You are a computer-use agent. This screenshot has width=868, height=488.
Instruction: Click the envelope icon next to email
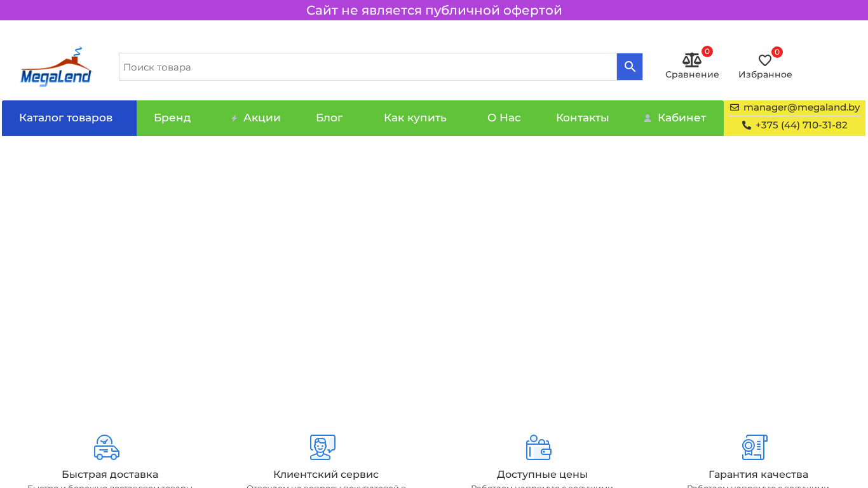735,107
